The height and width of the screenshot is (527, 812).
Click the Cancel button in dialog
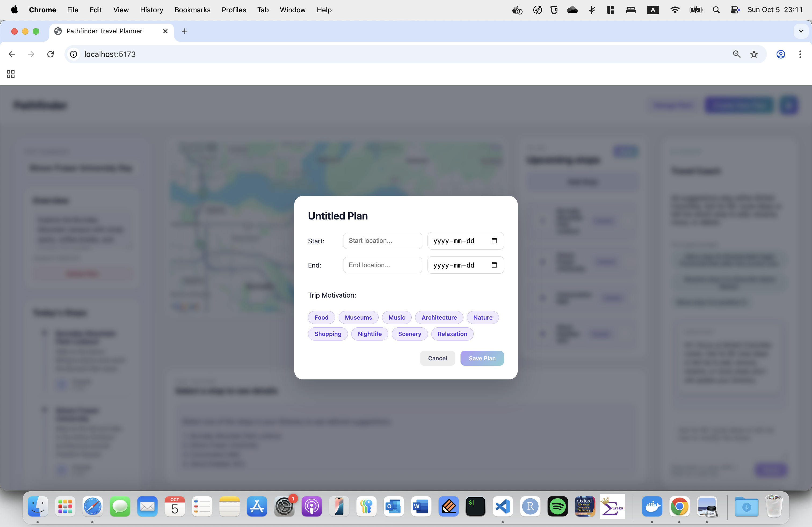click(437, 358)
